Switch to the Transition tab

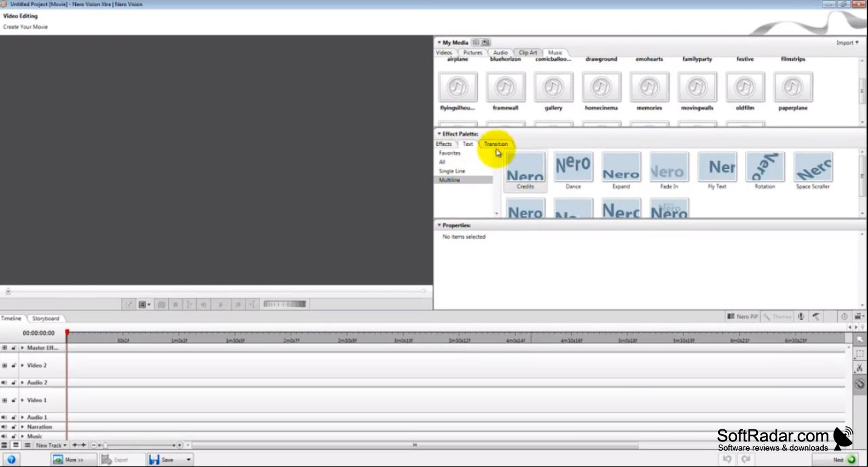pyautogui.click(x=496, y=144)
